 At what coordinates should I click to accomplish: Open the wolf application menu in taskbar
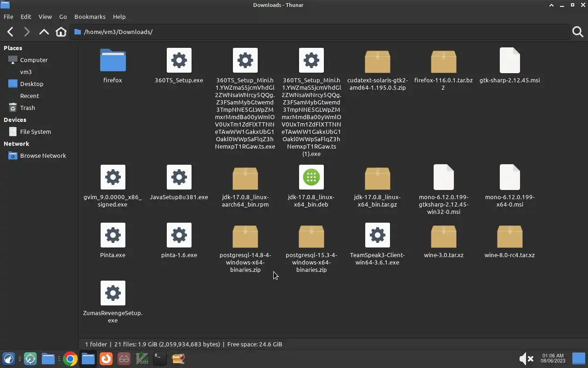(9, 359)
